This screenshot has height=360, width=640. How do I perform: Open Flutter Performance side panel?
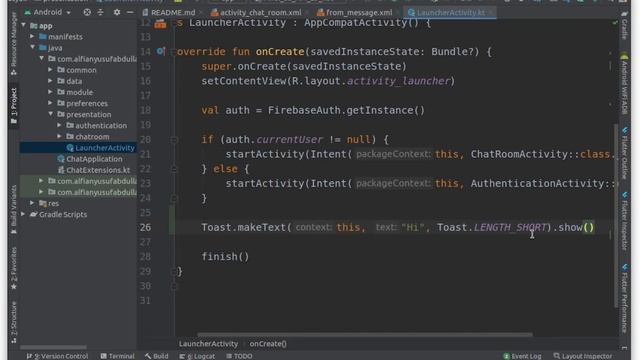[624, 298]
